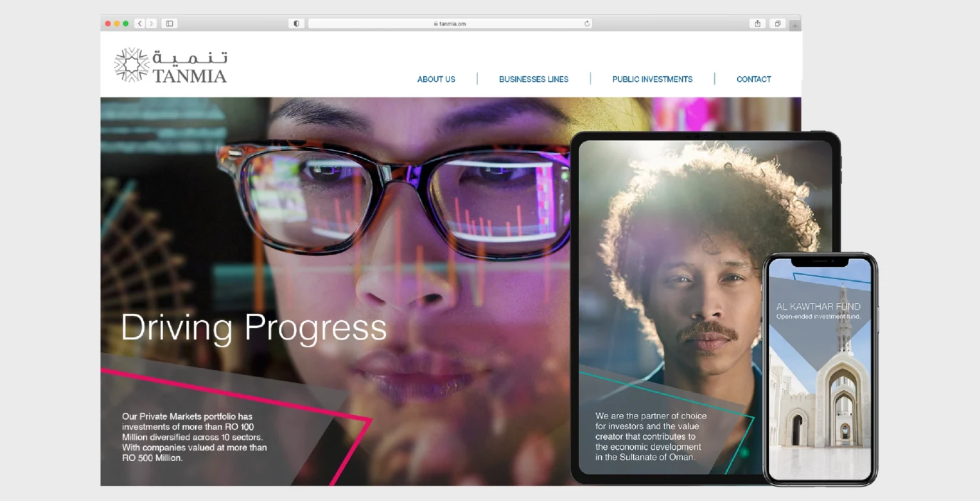Show the tab overview button

pos(777,23)
